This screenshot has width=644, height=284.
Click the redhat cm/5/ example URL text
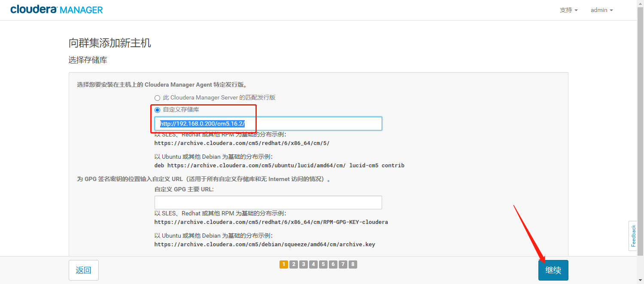point(242,143)
